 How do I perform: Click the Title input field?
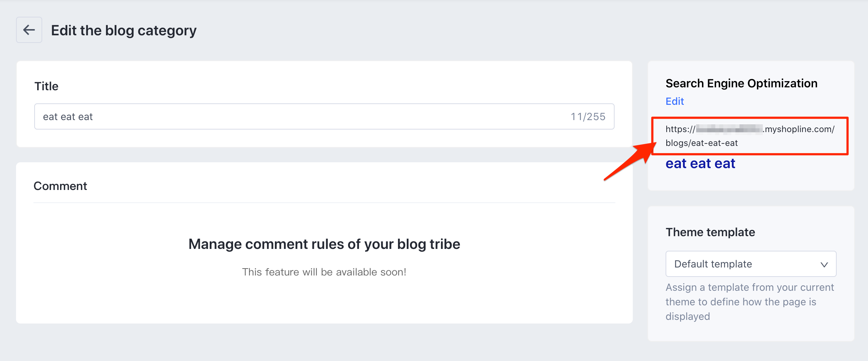tap(291, 116)
